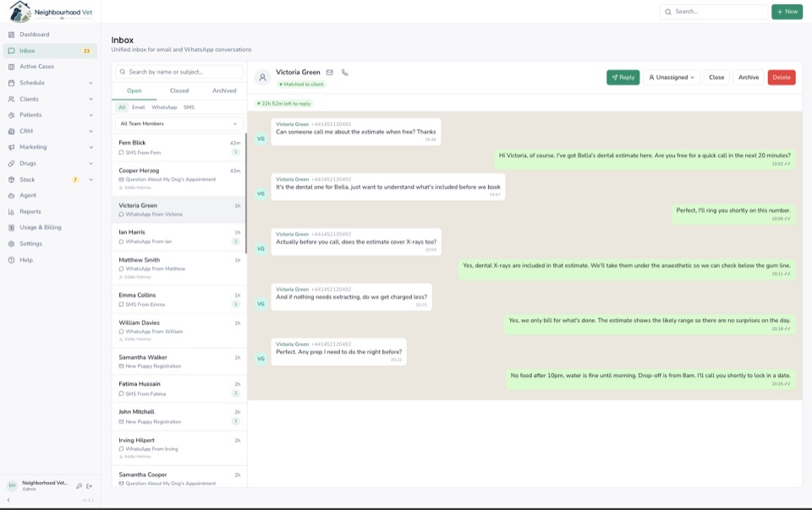
Task: Focus the Search by name or subject field
Action: 179,72
